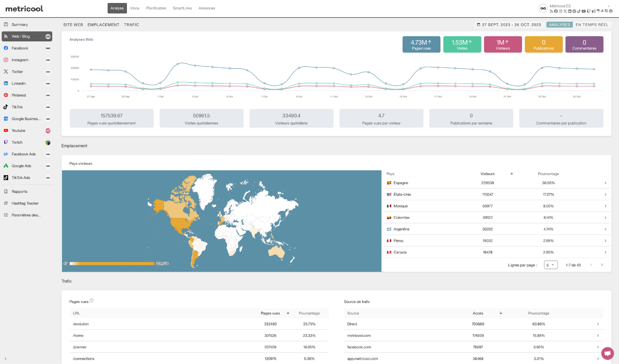Click Spain on the world map

pos(220,223)
